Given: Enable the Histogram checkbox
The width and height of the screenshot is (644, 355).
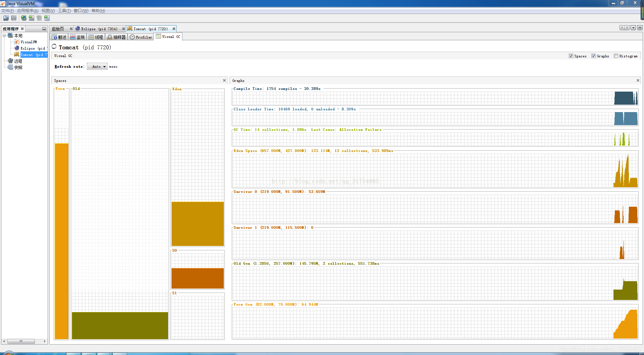Looking at the screenshot, I should [616, 56].
